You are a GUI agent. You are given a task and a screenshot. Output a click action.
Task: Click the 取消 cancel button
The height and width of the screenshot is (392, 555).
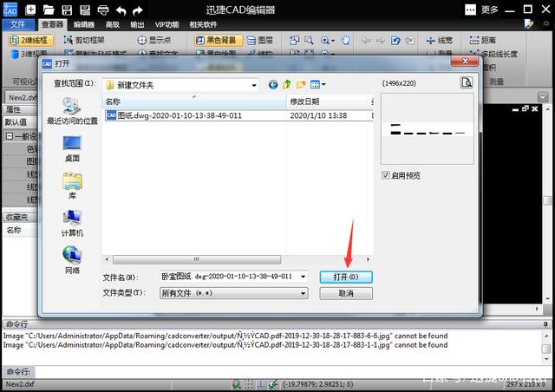346,293
